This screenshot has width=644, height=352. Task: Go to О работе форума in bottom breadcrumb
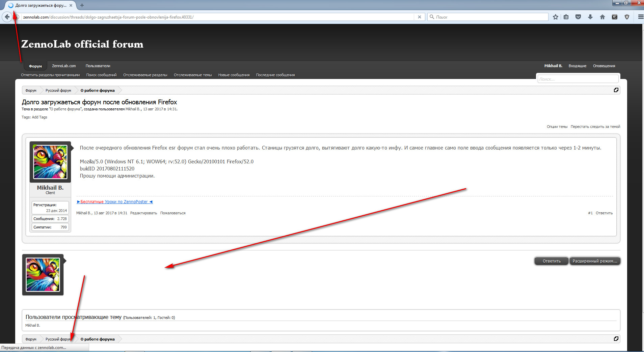pos(98,339)
